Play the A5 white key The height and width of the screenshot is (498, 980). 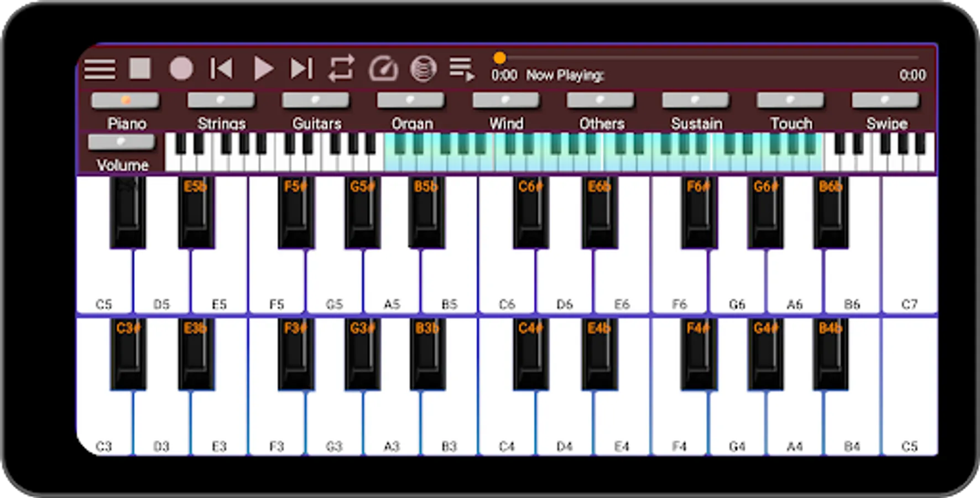pos(392,282)
